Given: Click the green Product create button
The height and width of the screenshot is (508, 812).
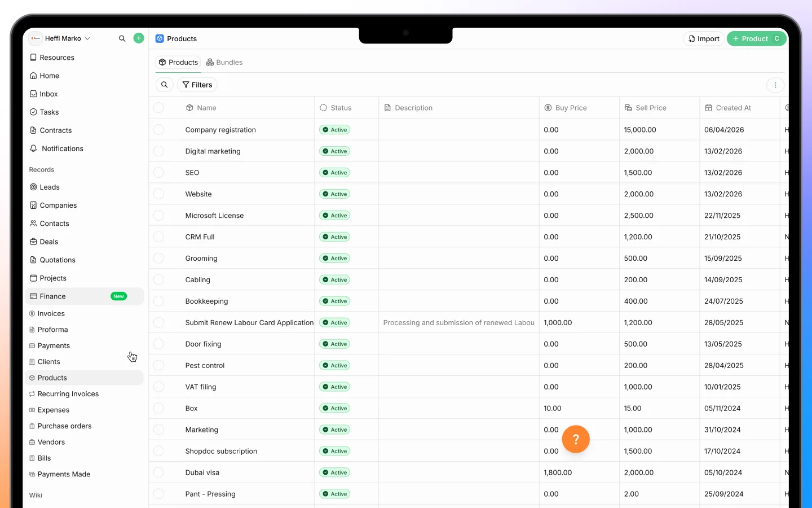Looking at the screenshot, I should click(756, 38).
